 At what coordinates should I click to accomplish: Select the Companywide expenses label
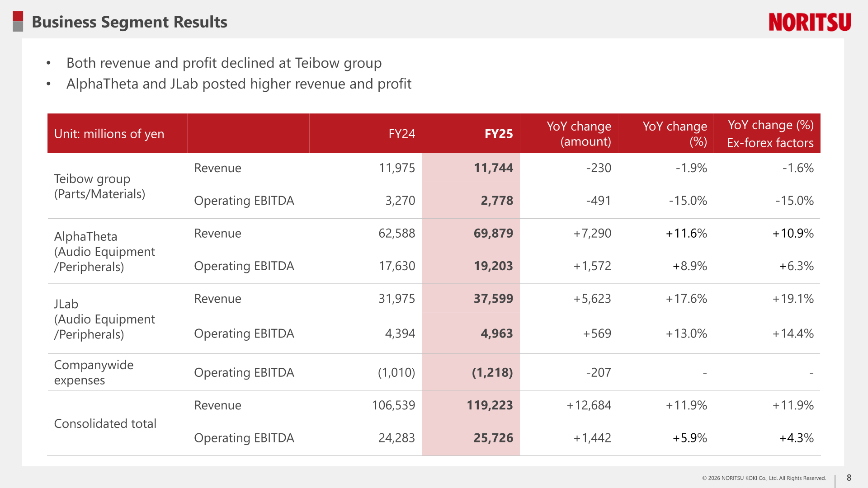[x=94, y=372]
